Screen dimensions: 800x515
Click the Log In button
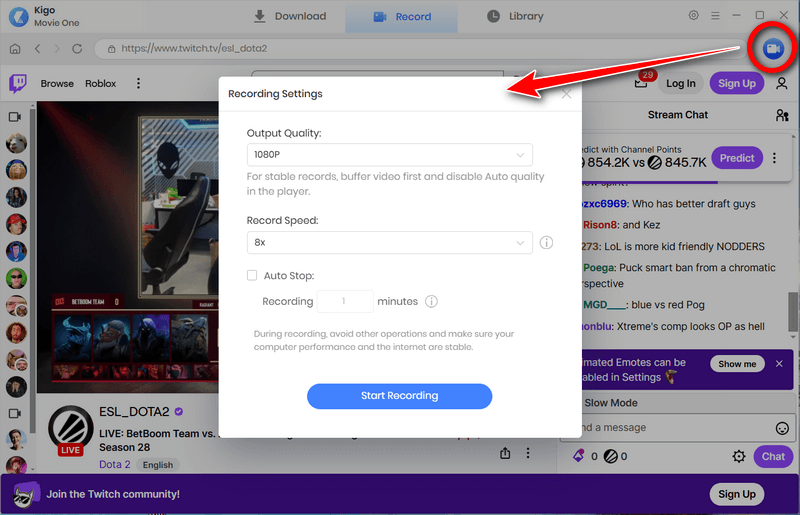(680, 83)
